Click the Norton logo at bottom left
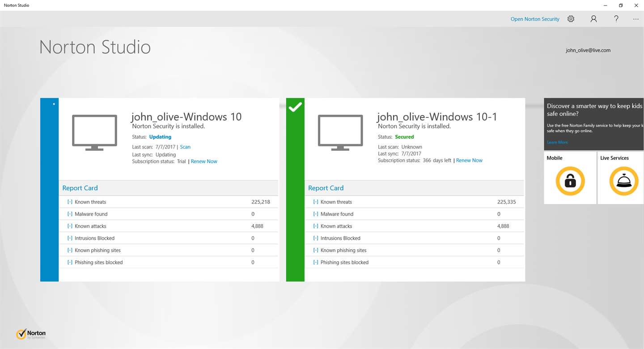Image resolution: width=644 pixels, height=349 pixels. coord(31,334)
